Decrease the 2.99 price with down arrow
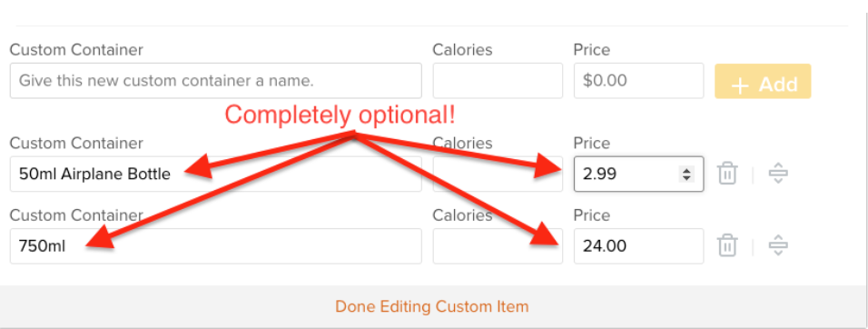The width and height of the screenshot is (868, 329). [686, 178]
